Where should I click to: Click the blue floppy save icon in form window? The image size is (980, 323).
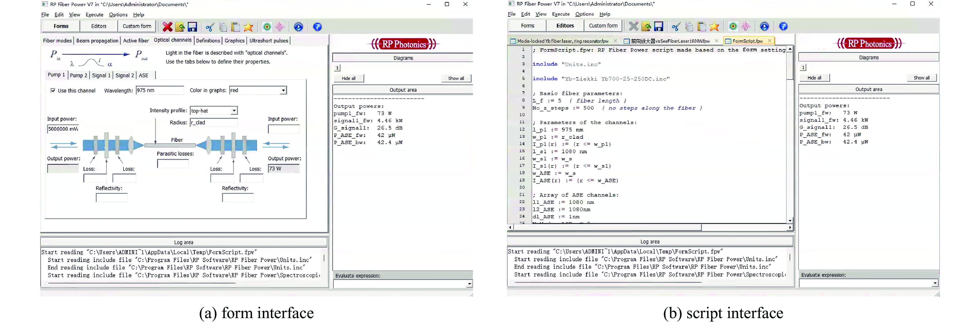(x=193, y=27)
